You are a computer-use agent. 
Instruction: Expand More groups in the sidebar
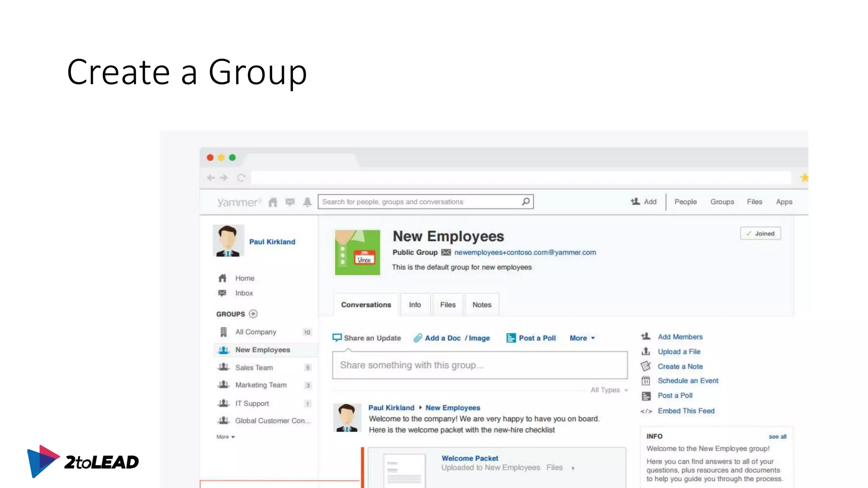point(225,437)
